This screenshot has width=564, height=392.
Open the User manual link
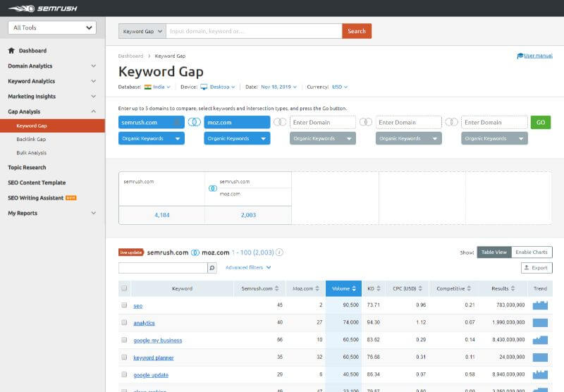[x=535, y=56]
